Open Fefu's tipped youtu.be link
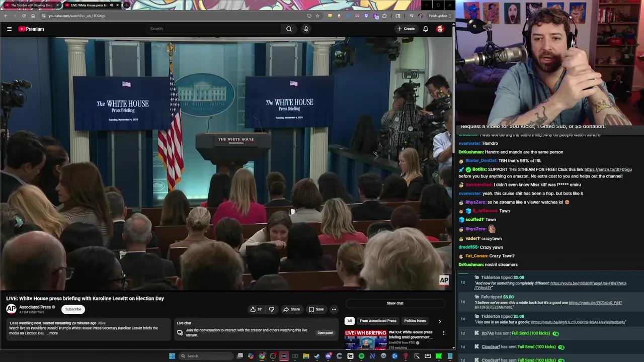The width and height of the screenshot is (644, 362). 548,305
